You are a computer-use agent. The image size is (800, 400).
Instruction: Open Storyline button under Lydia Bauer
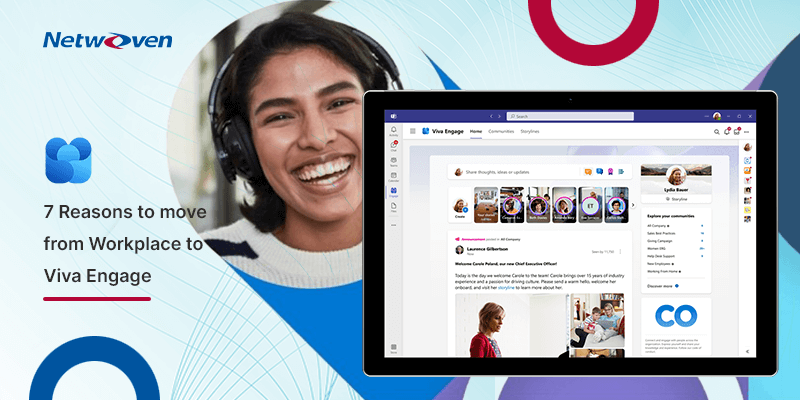[676, 199]
